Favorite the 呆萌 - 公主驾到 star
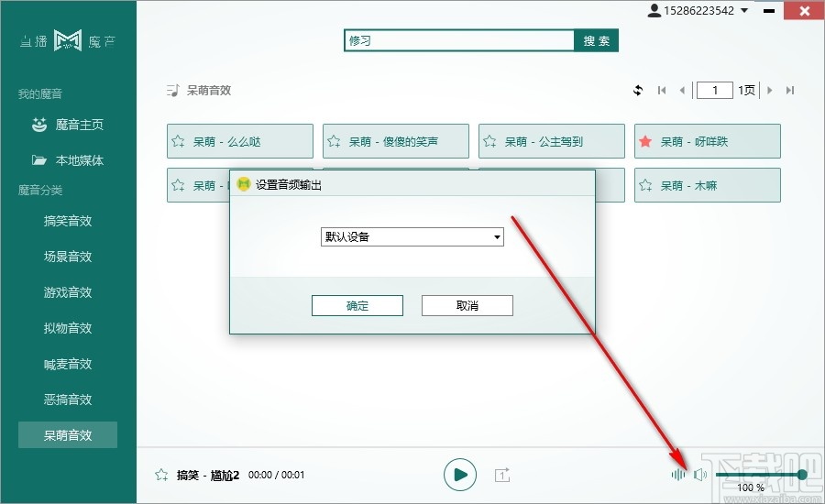 click(489, 141)
